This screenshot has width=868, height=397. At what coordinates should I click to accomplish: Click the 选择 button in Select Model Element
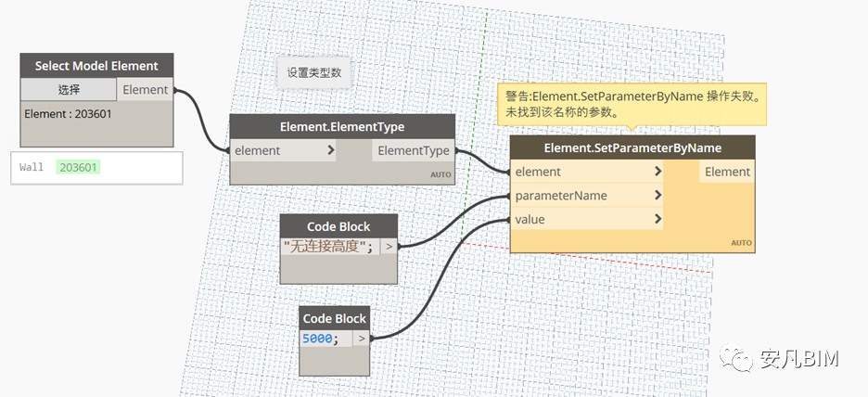tap(69, 90)
